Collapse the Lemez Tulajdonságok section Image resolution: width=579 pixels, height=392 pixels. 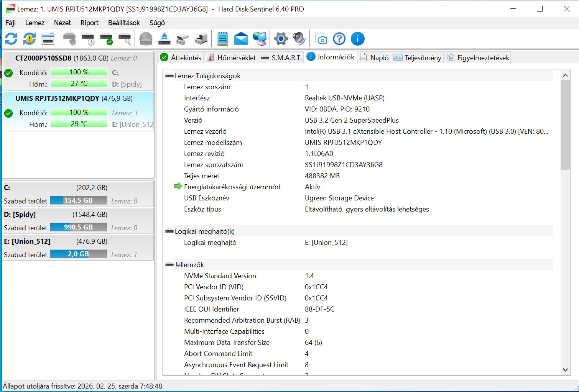169,76
